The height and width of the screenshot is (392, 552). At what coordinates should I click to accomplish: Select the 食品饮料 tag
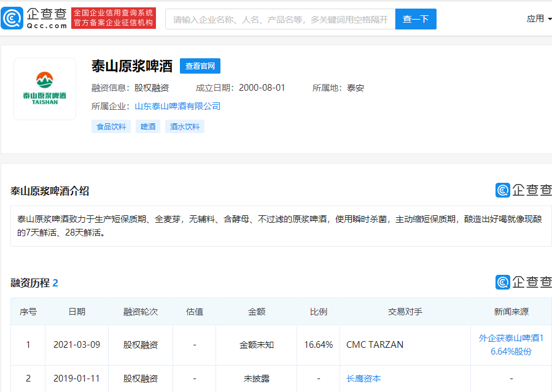111,126
